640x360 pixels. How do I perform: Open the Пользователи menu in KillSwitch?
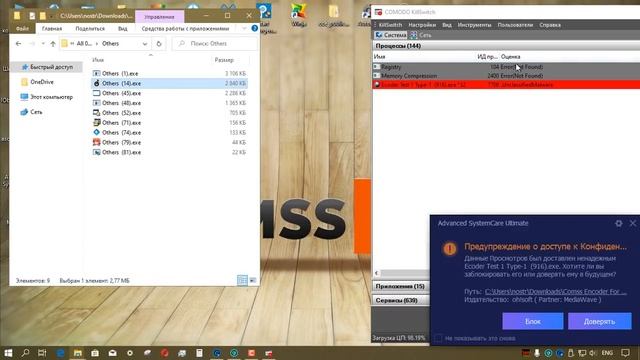click(x=515, y=25)
